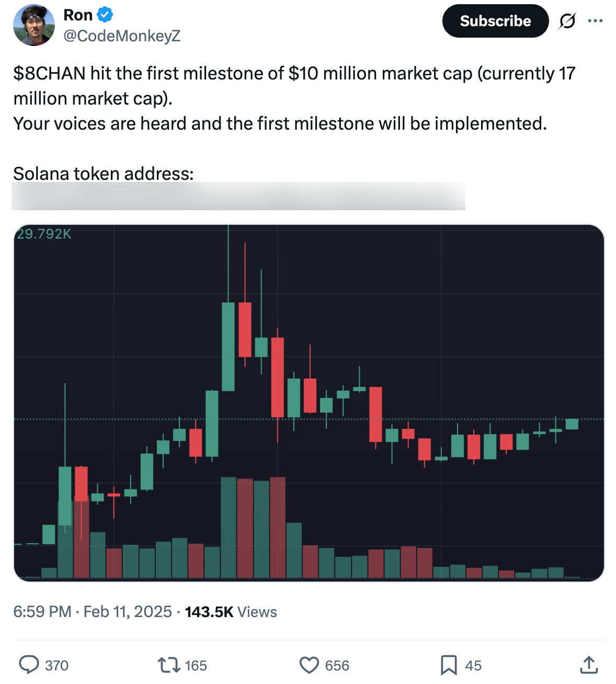
Task: Click the Grok slashed-circle icon
Action: tap(567, 21)
